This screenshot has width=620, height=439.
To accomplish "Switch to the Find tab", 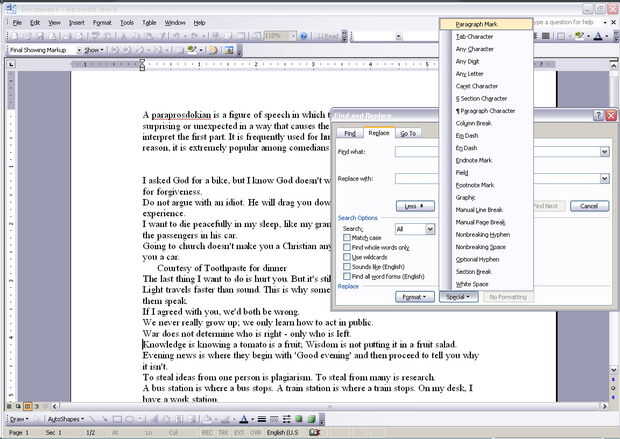I will pyautogui.click(x=350, y=133).
